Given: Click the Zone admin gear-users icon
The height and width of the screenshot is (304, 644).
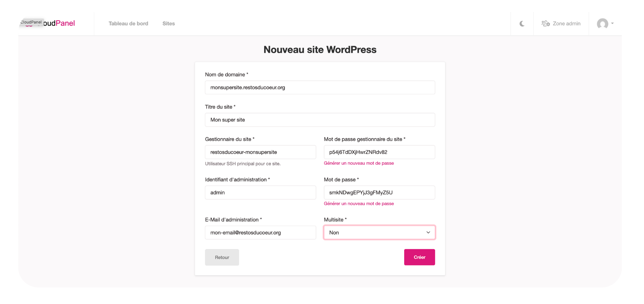Looking at the screenshot, I should pyautogui.click(x=546, y=24).
